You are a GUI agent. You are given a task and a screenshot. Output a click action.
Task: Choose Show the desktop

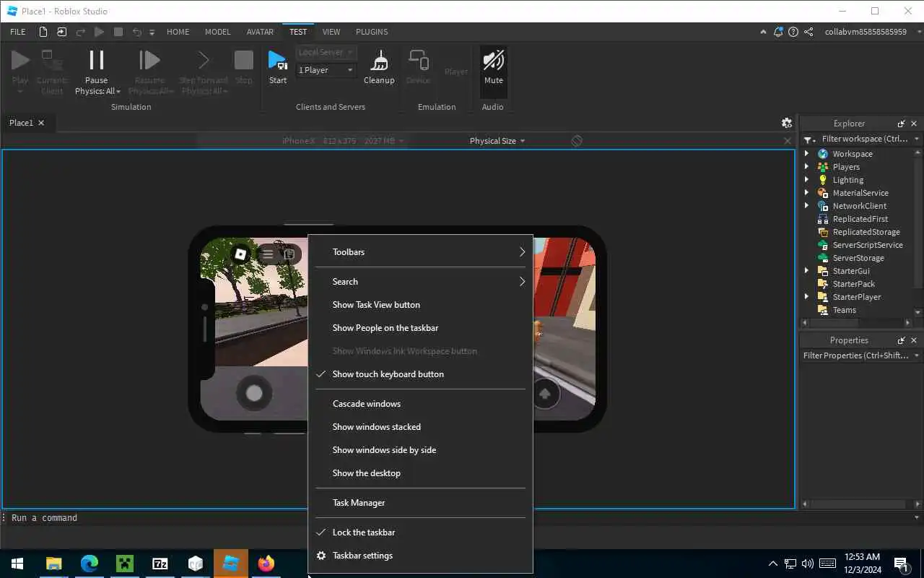click(x=420, y=473)
